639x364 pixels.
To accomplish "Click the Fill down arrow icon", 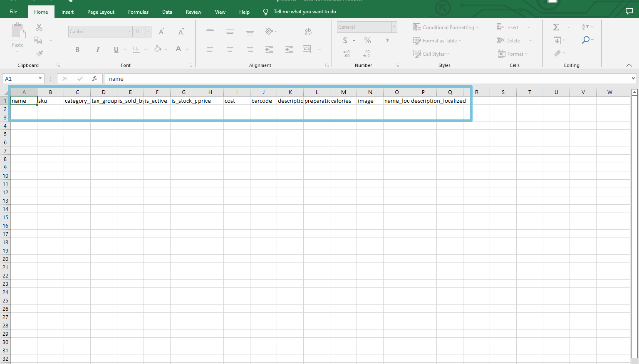I will point(557,40).
